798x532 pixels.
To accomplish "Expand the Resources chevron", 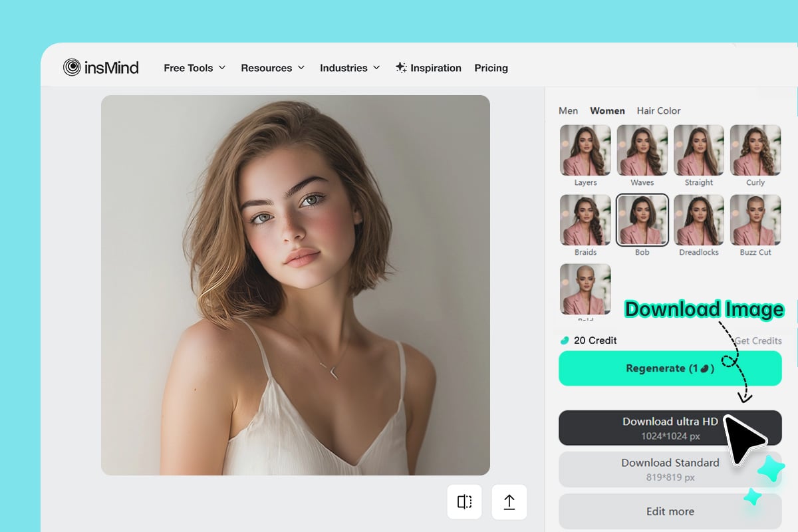I will pyautogui.click(x=301, y=68).
